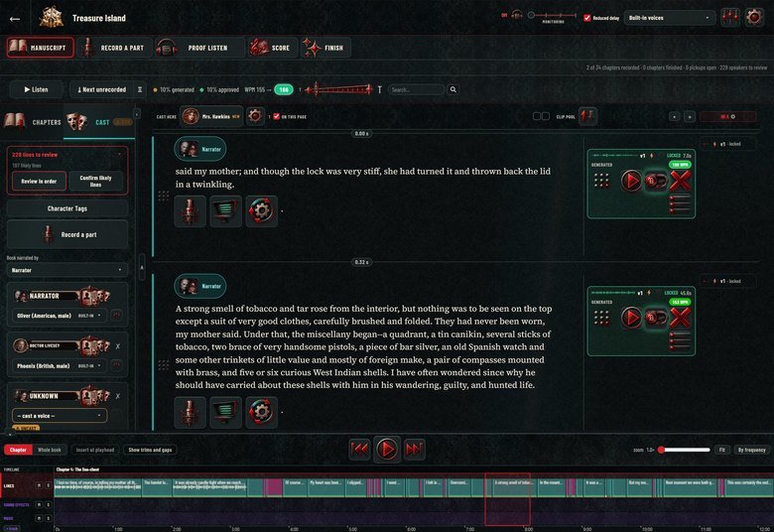Toggle the On this page checkbox
774x532 pixels.
tap(277, 116)
